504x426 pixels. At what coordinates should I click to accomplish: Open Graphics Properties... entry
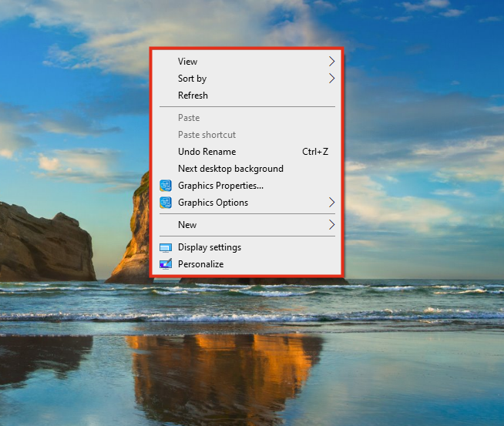(x=247, y=186)
